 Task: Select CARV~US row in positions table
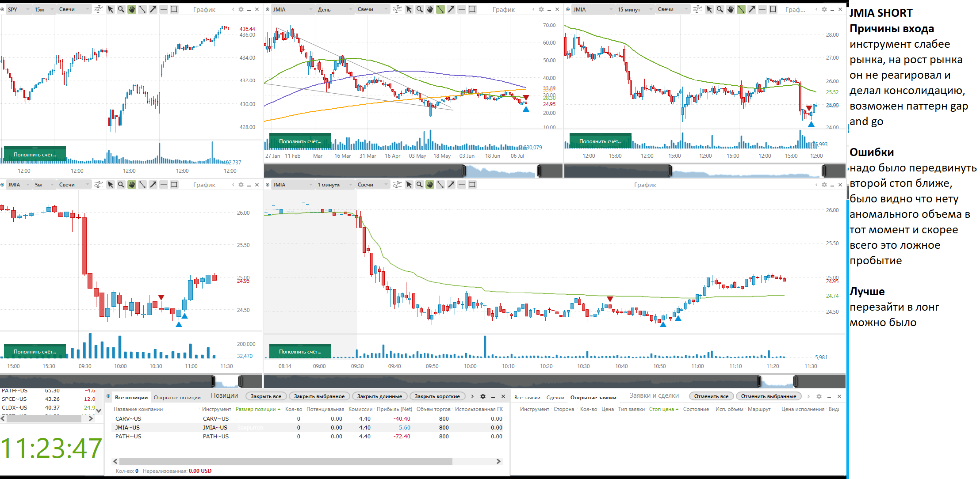[308, 418]
